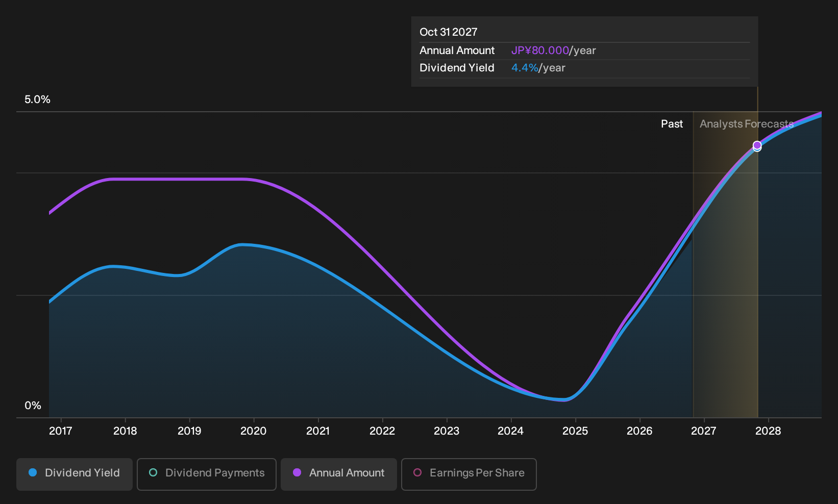Click the 0% y-axis label

click(x=33, y=406)
